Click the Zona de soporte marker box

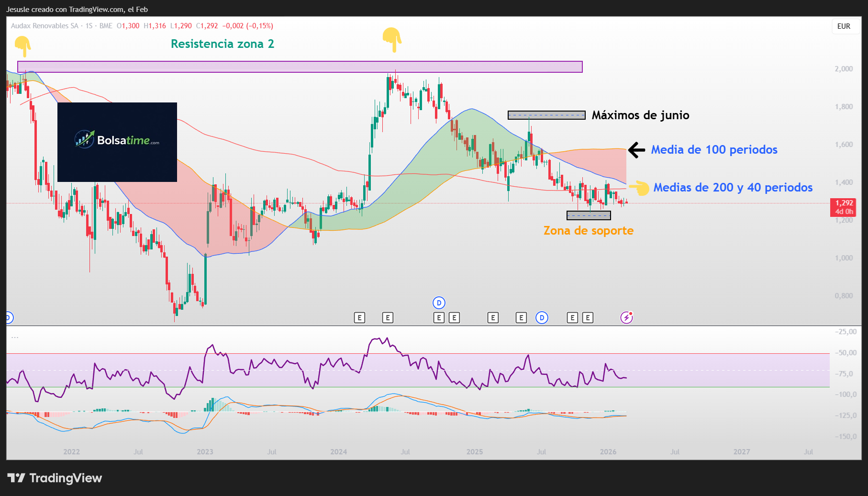(589, 215)
